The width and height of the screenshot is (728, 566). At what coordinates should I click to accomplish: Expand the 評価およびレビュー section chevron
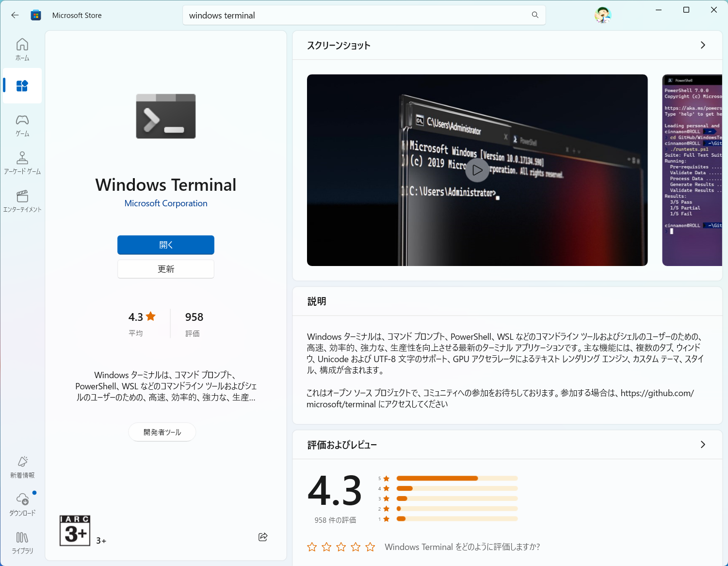pyautogui.click(x=703, y=445)
